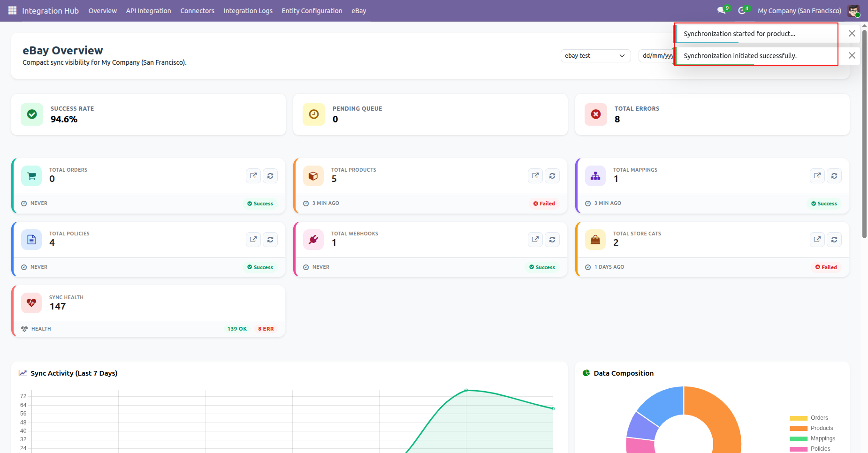Click the heartbeat Sync Health icon

(31, 303)
